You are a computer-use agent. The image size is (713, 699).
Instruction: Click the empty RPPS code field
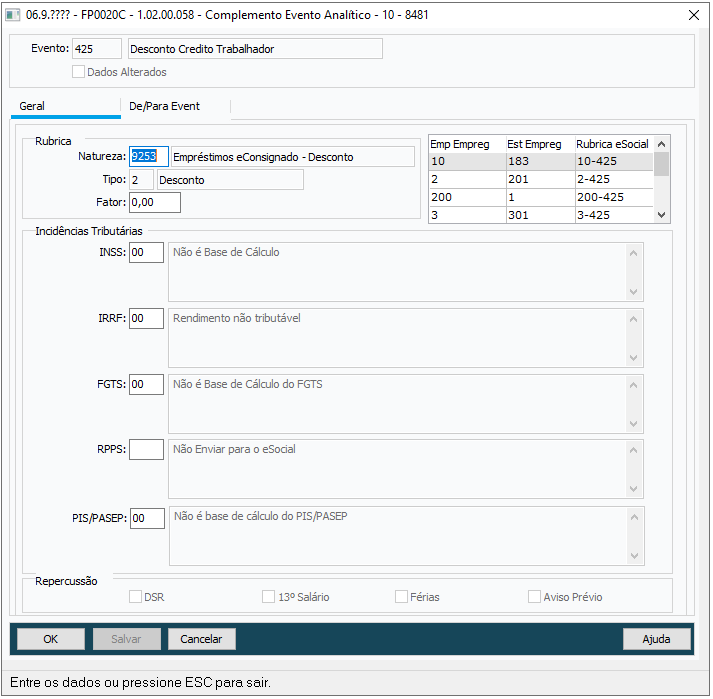[x=146, y=449]
